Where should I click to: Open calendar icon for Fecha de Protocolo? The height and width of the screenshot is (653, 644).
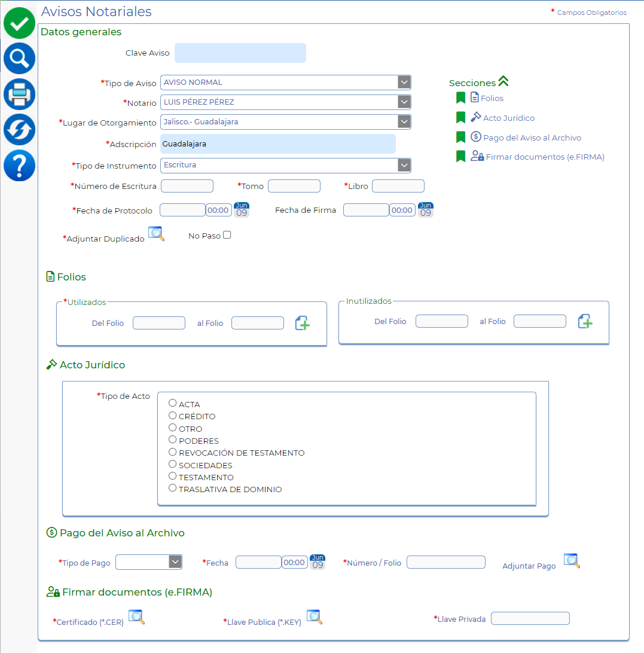[242, 210]
